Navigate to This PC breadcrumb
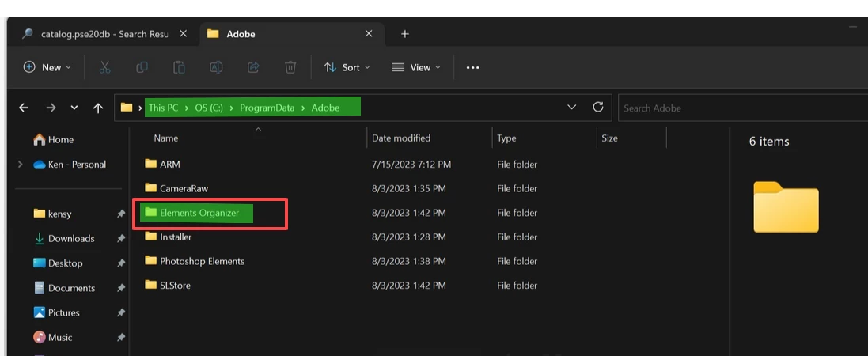The width and height of the screenshot is (868, 356). coord(163,108)
